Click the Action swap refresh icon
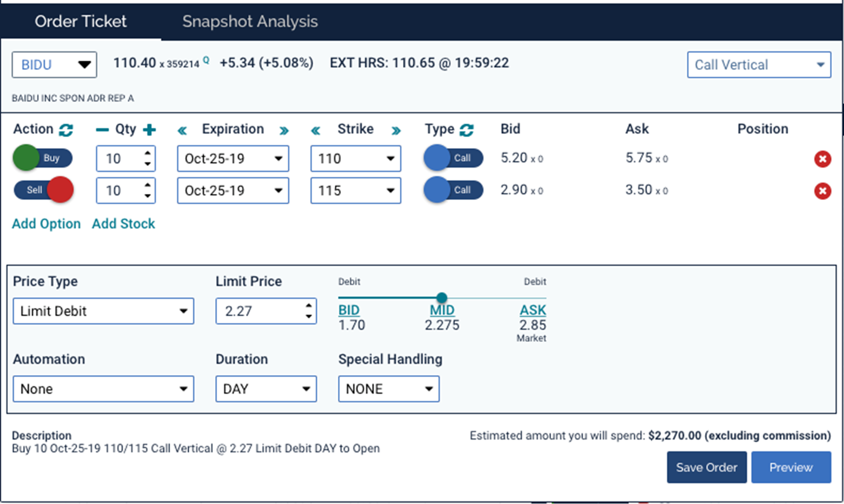 coord(66,130)
